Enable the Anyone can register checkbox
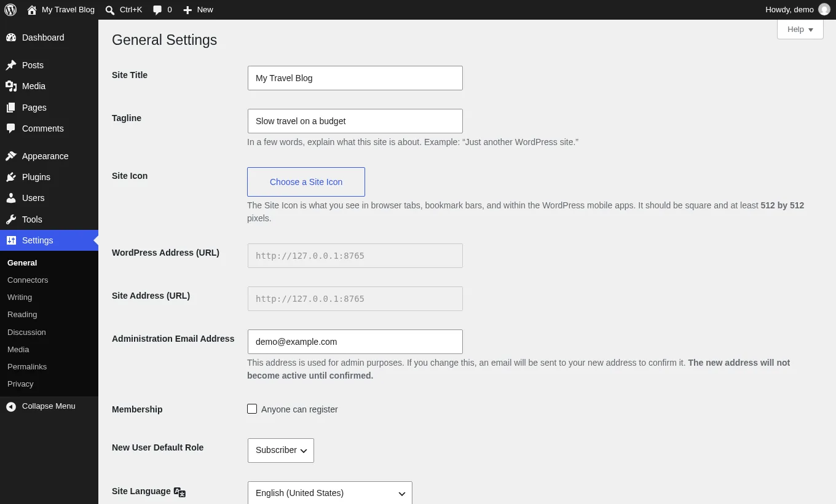The width and height of the screenshot is (836, 504). [252, 409]
